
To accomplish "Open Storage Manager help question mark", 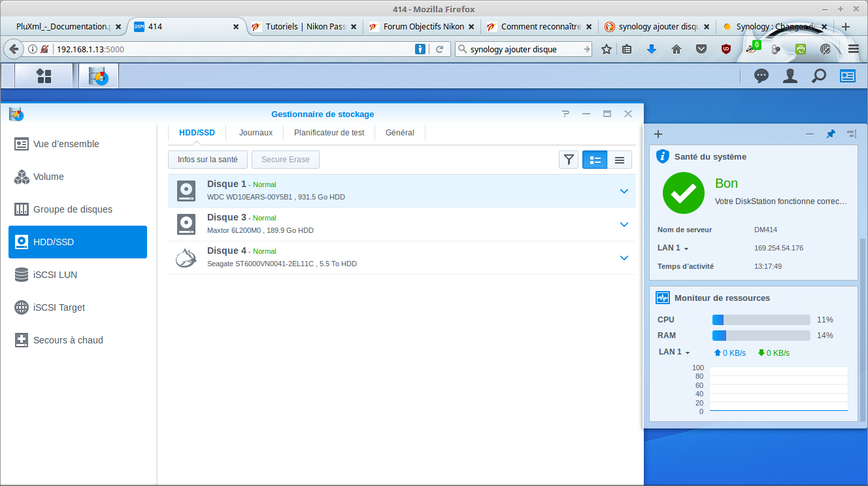I will (x=565, y=114).
